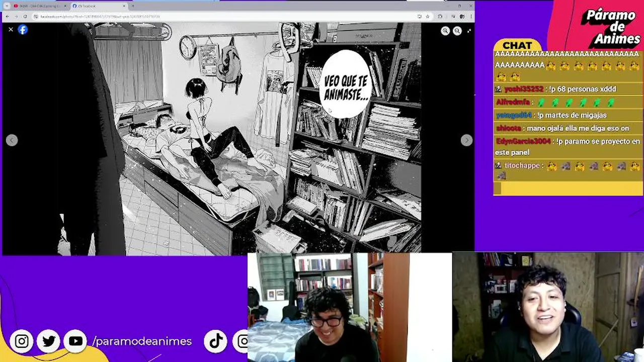Image resolution: width=644 pixels, height=362 pixels.
Task: Click the Páramo de Animes logo
Action: click(x=610, y=27)
